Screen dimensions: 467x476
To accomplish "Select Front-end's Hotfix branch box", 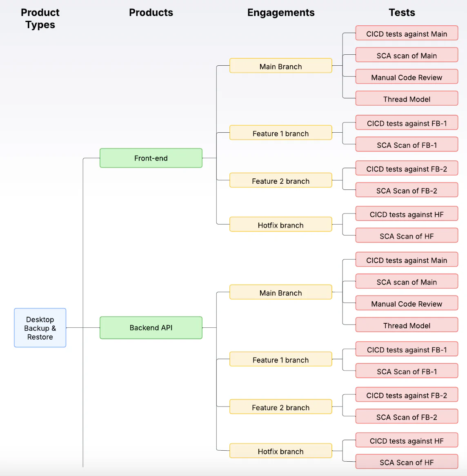I will pos(280,225).
